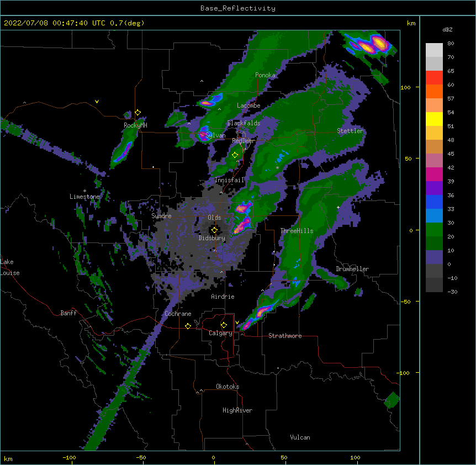Click the -50 tick on the right axis
The image size is (476, 465).
pyautogui.click(x=405, y=302)
